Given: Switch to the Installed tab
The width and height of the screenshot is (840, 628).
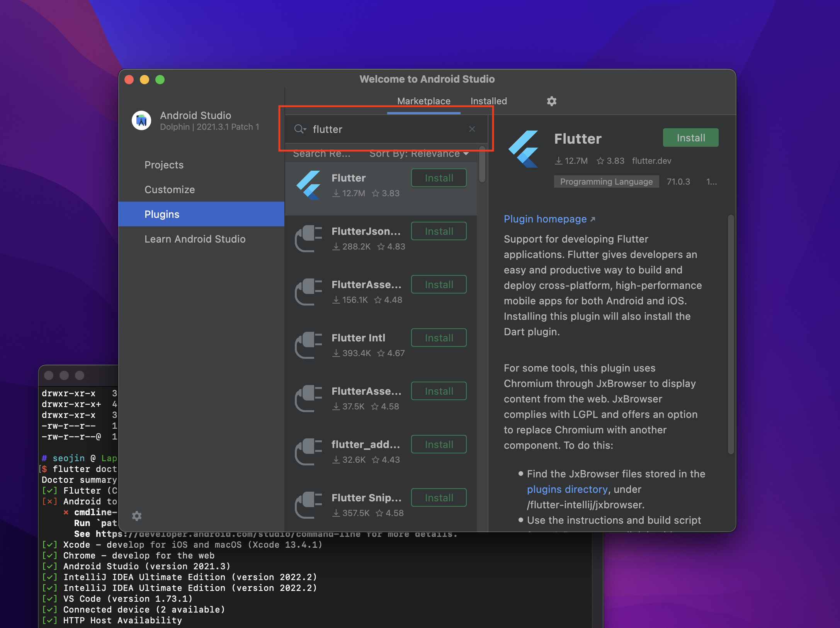Looking at the screenshot, I should pos(488,101).
